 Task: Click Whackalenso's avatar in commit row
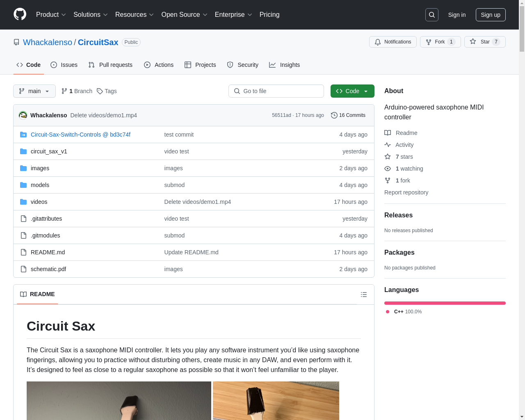(x=23, y=115)
